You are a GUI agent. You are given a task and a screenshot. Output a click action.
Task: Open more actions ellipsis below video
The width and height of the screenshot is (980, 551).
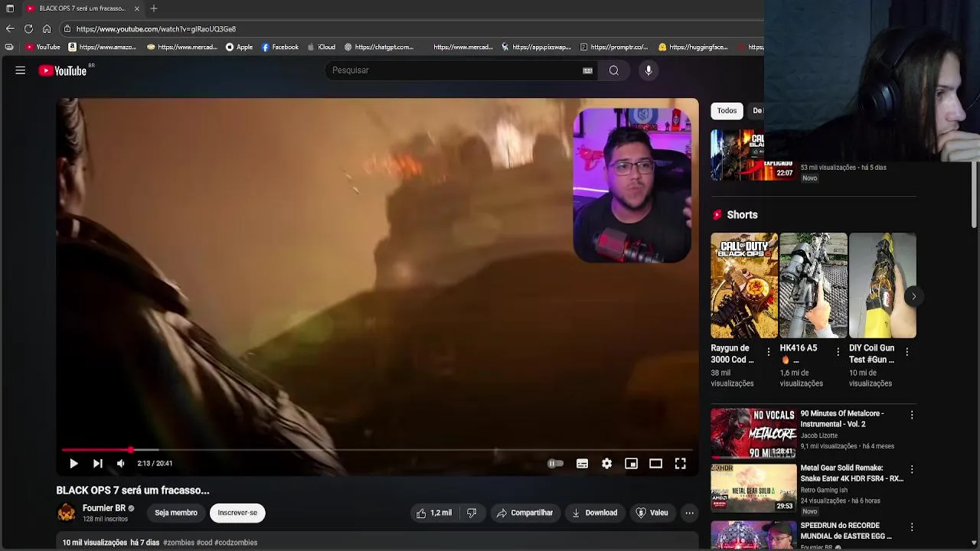coord(690,513)
